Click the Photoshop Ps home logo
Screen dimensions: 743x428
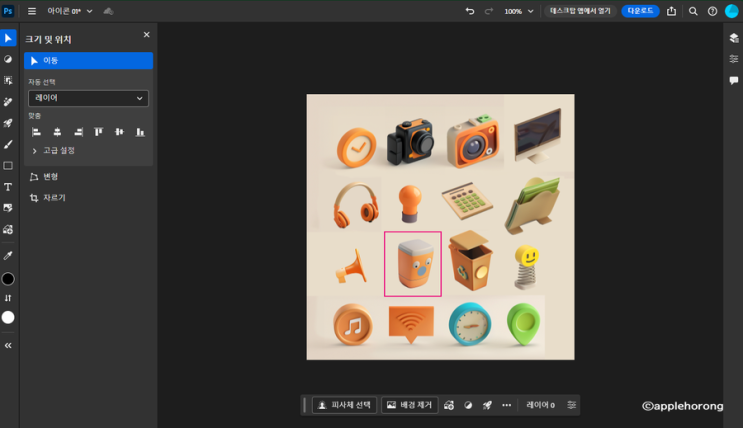coord(8,11)
